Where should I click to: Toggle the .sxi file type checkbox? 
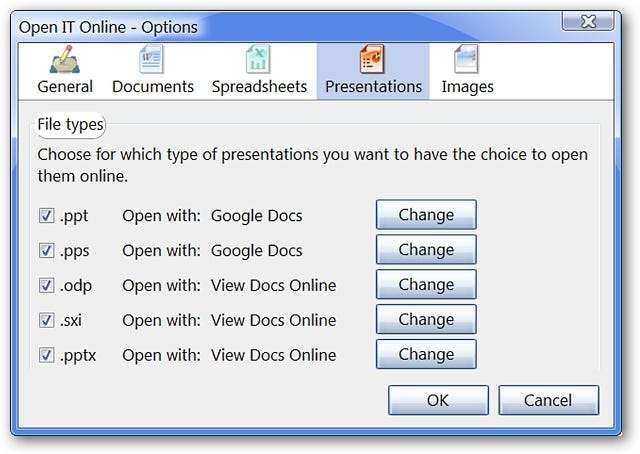click(46, 320)
